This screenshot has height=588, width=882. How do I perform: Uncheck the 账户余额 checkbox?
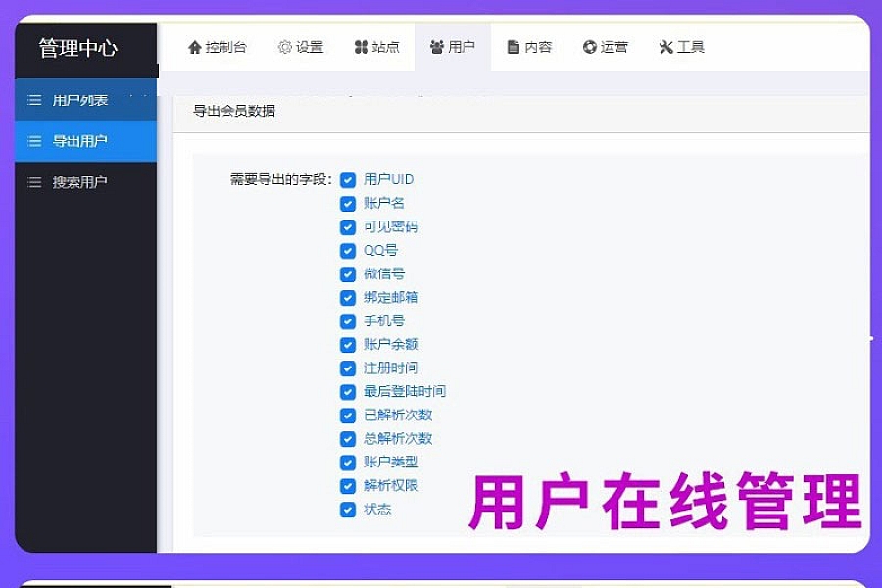pos(348,345)
